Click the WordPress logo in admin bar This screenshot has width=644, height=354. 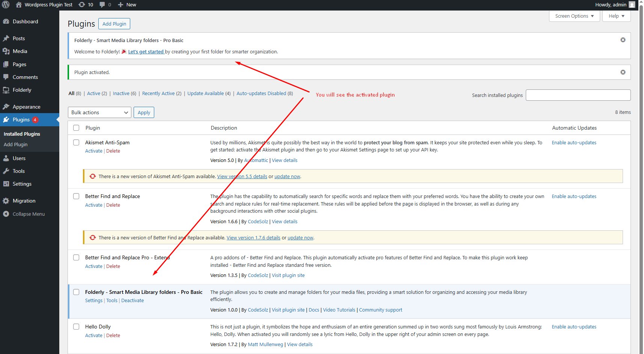6,5
